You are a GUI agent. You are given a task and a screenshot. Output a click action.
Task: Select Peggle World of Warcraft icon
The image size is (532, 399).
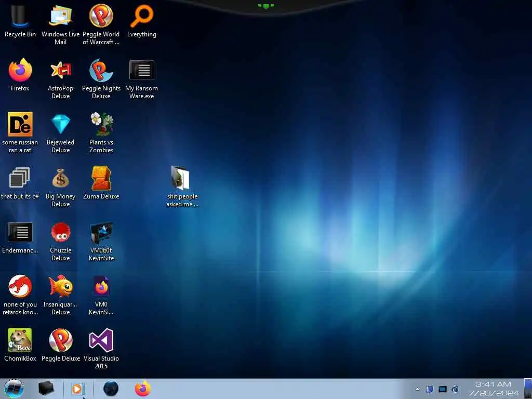click(101, 25)
